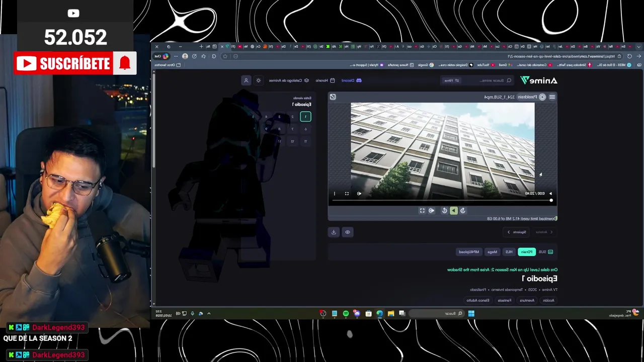Viewport: 644px width, 362px height.
Task: Open Ore dake Level Up na Ken title link
Action: click(x=502, y=269)
